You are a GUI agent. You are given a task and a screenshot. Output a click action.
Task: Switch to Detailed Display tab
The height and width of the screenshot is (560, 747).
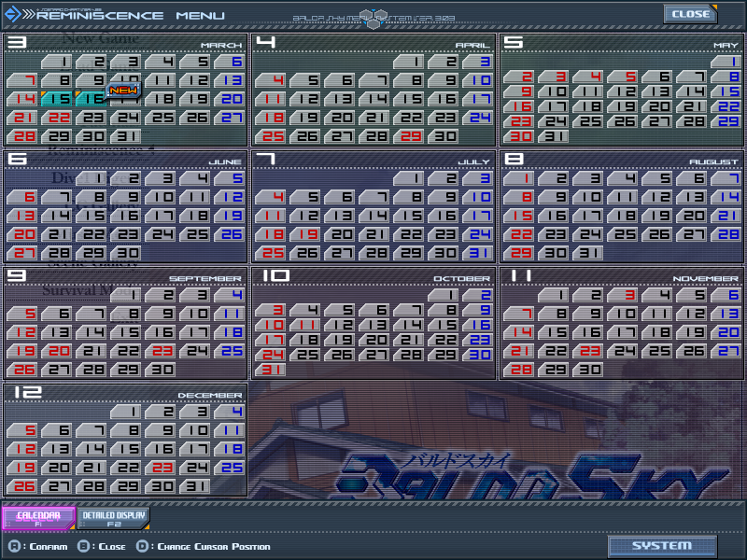click(113, 518)
